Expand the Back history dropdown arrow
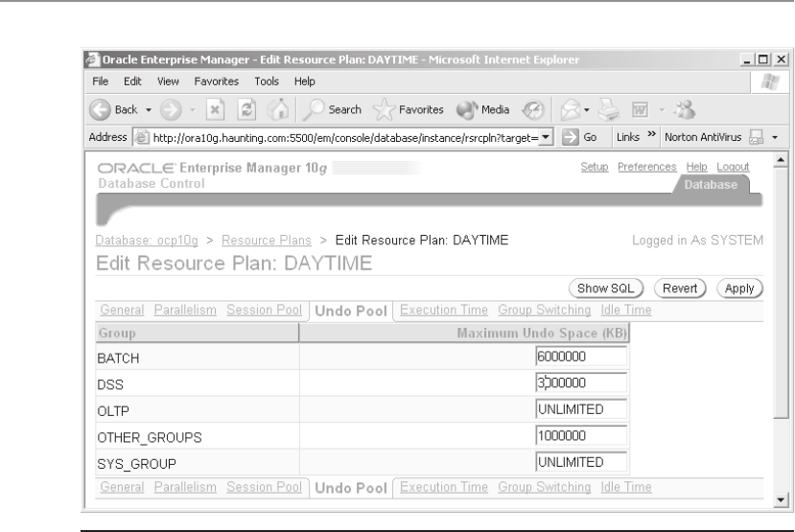Image resolution: width=795 pixels, height=532 pixels. coord(149,110)
